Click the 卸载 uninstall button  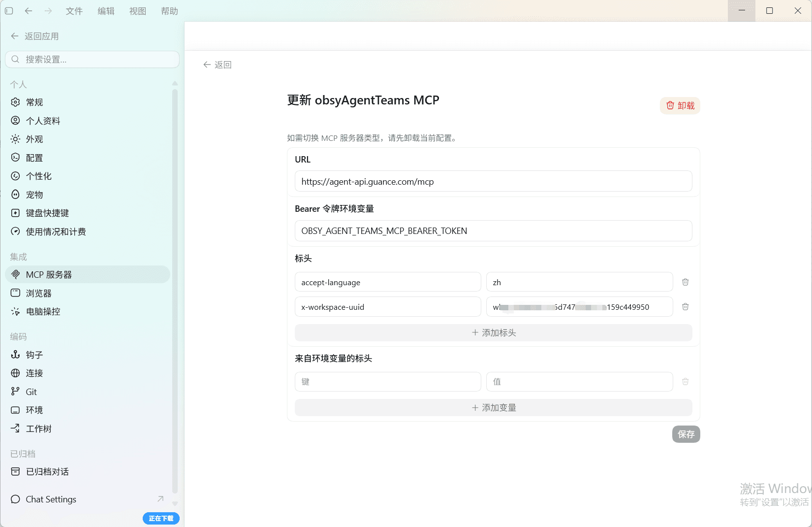point(680,105)
